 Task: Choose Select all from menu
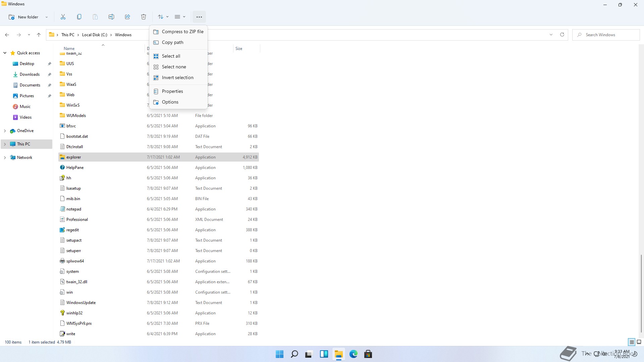178,56
